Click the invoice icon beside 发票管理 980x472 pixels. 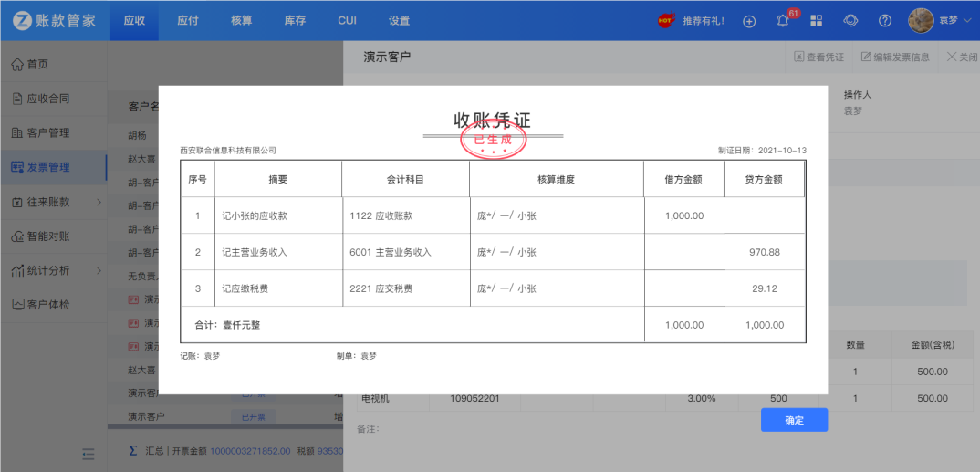point(17,167)
